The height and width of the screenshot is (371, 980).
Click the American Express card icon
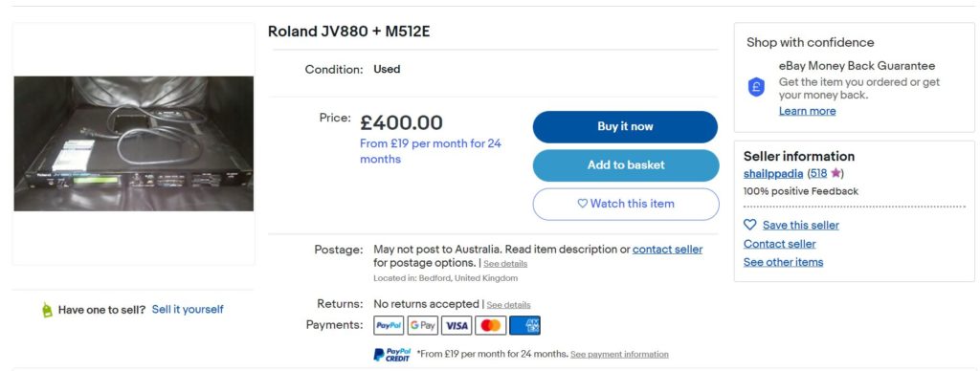[x=524, y=325]
